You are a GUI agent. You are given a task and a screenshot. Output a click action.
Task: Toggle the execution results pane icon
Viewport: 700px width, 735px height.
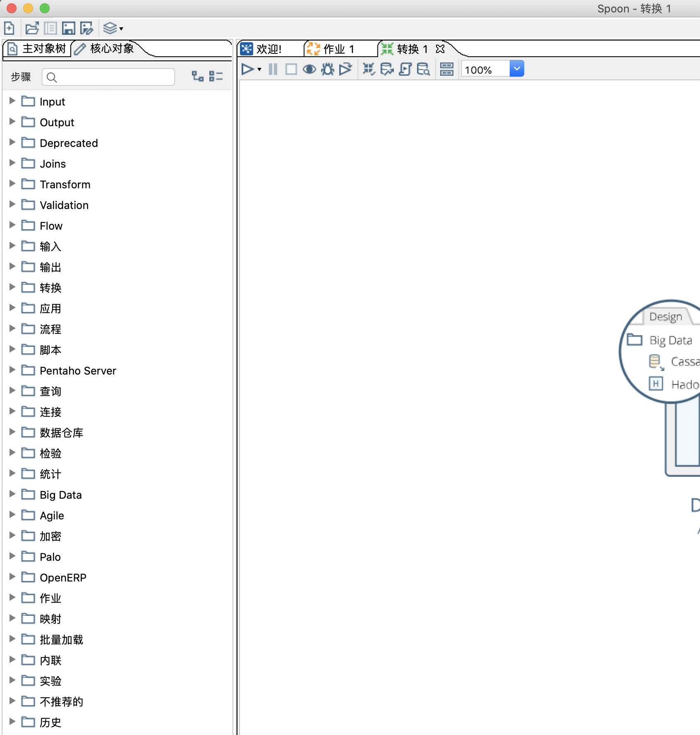[447, 69]
